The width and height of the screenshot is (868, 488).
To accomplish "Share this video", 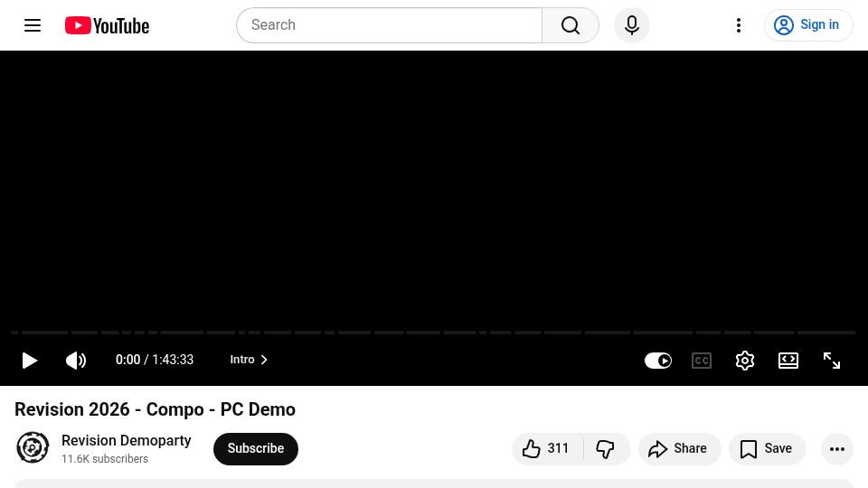I will 679,449.
